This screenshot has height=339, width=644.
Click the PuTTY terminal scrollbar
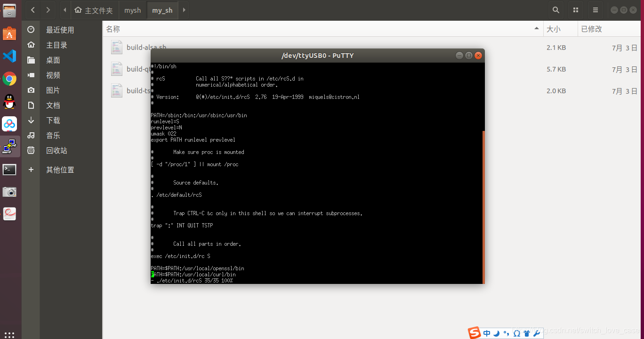[483, 207]
